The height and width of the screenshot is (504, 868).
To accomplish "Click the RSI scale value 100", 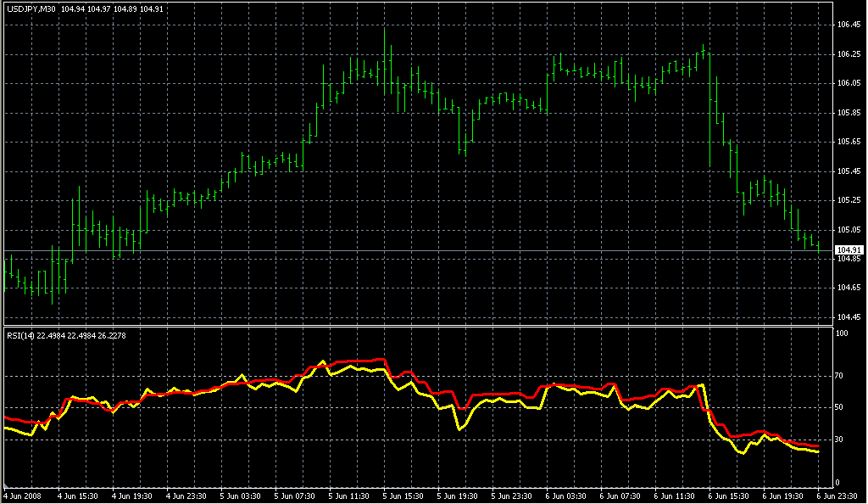I will 842,333.
